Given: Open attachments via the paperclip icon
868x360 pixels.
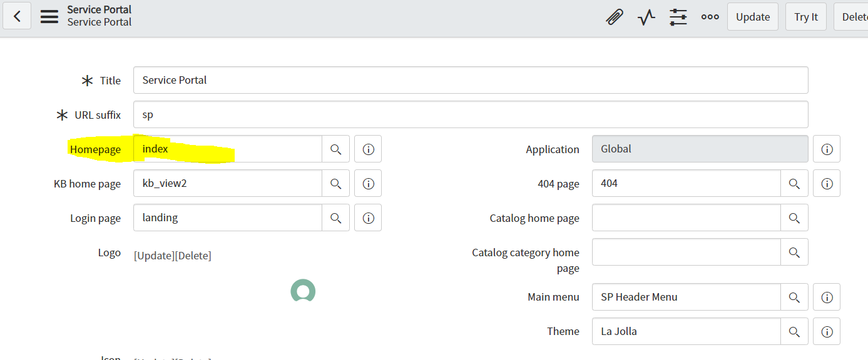Looking at the screenshot, I should click(615, 17).
